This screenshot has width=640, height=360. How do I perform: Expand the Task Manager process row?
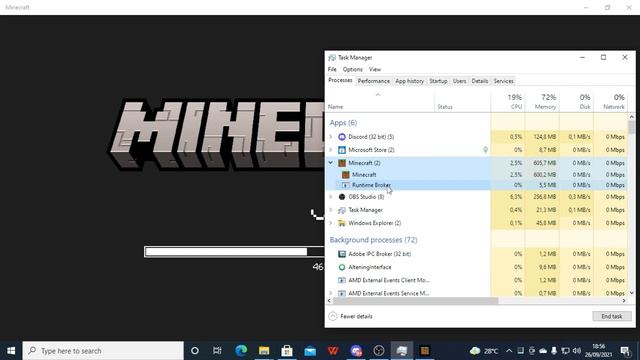pyautogui.click(x=331, y=210)
